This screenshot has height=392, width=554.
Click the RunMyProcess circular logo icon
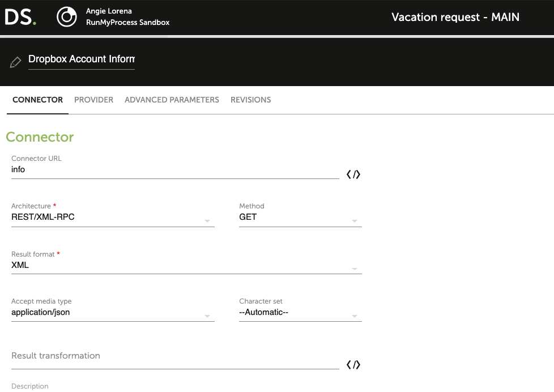(x=67, y=16)
